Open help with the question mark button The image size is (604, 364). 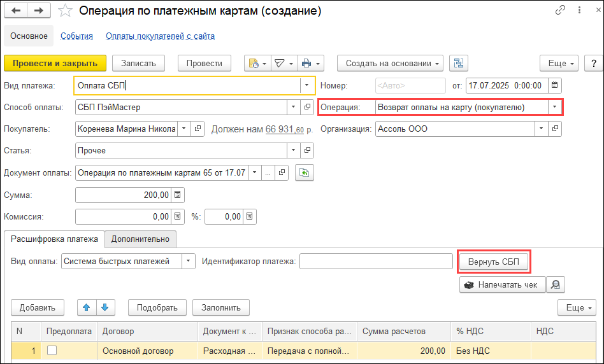click(x=594, y=63)
